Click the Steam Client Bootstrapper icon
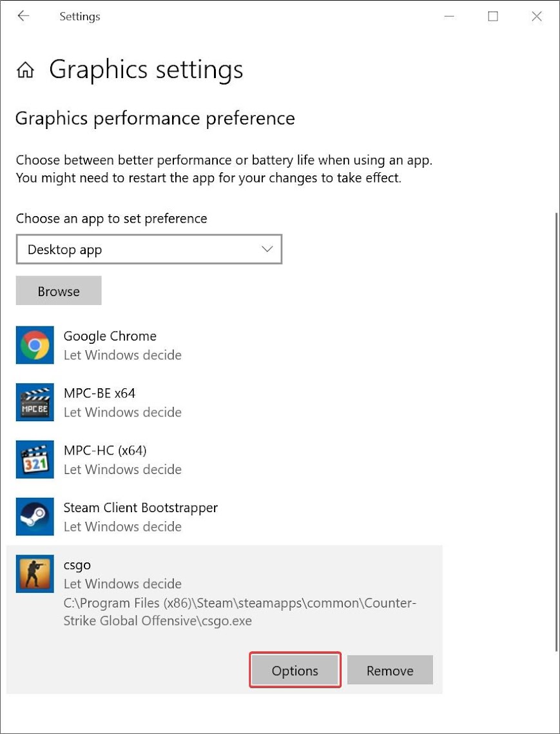 click(x=35, y=517)
